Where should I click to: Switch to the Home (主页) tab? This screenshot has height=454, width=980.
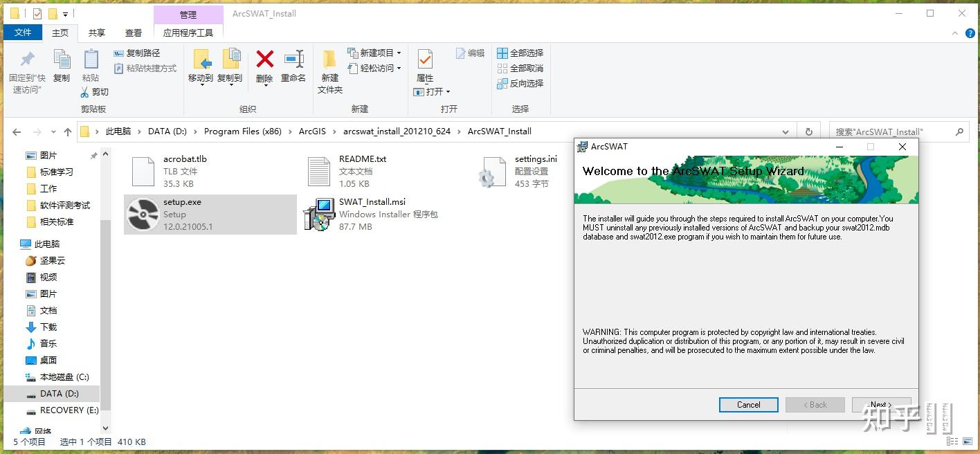pyautogui.click(x=60, y=33)
